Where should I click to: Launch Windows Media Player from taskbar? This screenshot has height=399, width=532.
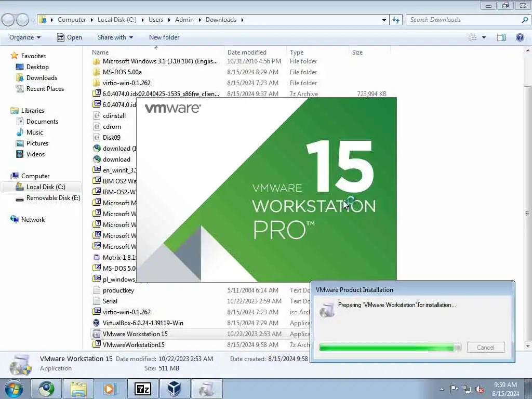[x=109, y=389]
